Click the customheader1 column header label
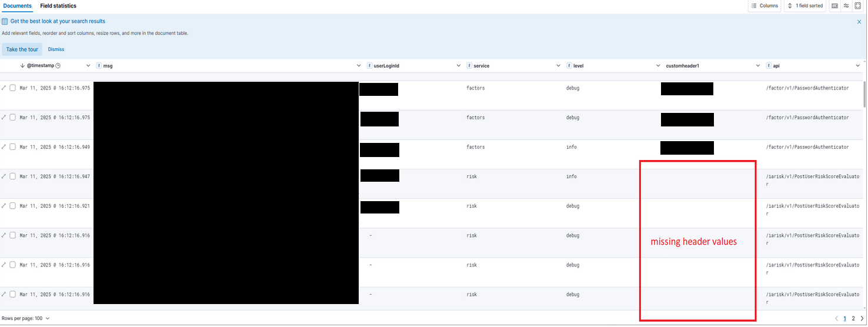868x327 pixels. (683, 66)
